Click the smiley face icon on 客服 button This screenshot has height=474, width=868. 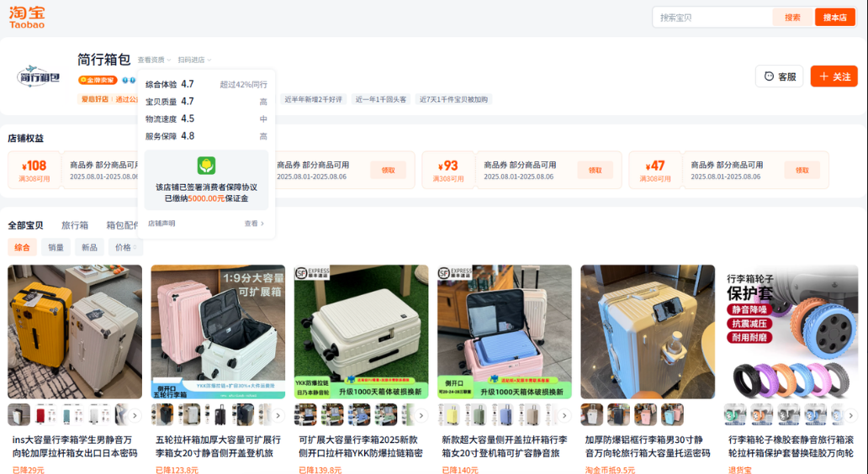[769, 76]
